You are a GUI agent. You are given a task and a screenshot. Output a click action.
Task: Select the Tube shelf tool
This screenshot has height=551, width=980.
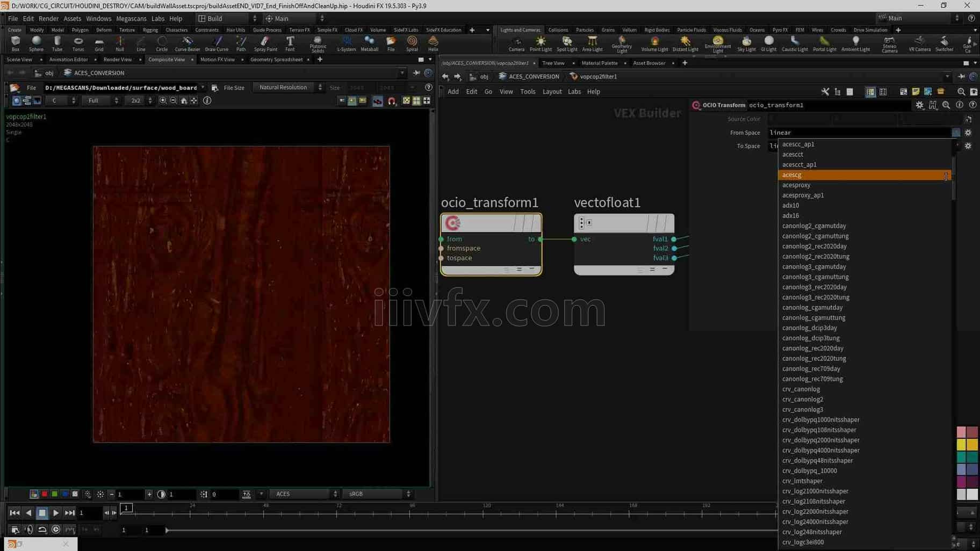tap(57, 44)
